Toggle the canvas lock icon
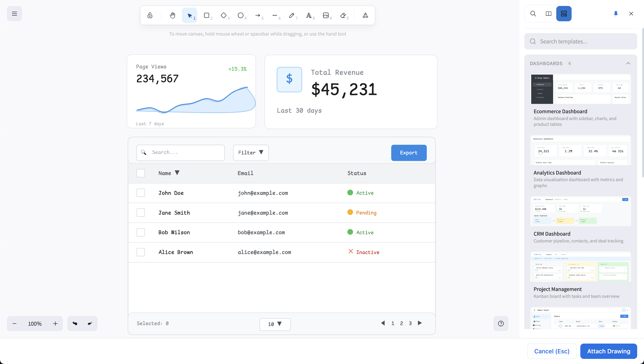The width and height of the screenshot is (644, 364). coord(150,16)
